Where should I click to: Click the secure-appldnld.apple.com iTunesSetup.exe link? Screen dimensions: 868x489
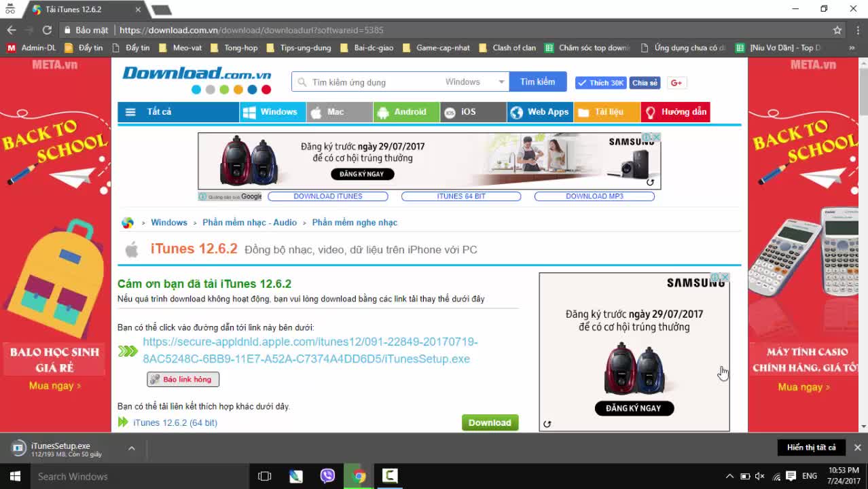coord(310,350)
